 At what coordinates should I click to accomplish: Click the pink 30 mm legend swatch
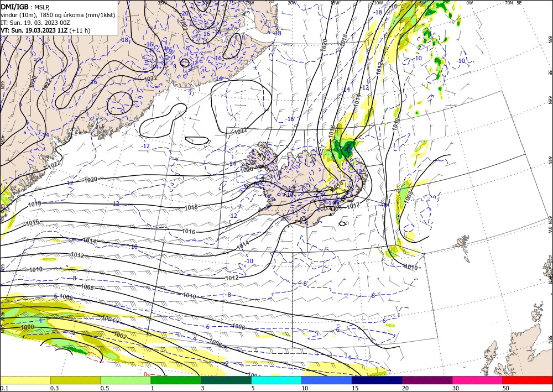coord(478,380)
